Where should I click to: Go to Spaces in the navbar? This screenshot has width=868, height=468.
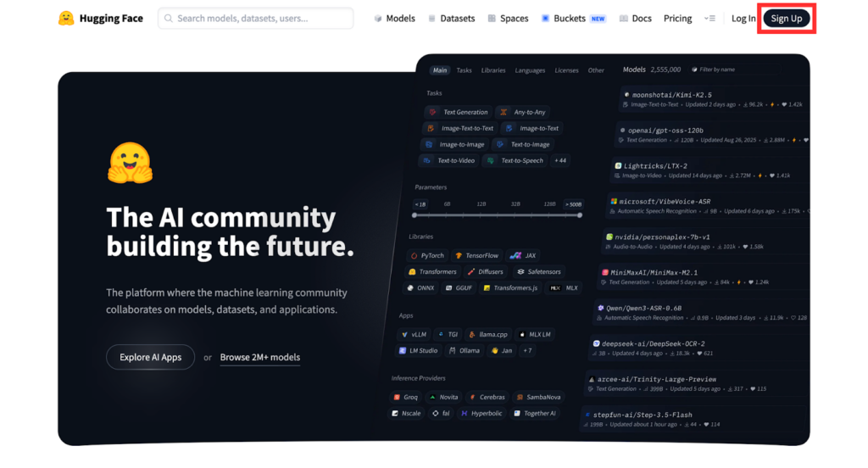(x=508, y=19)
